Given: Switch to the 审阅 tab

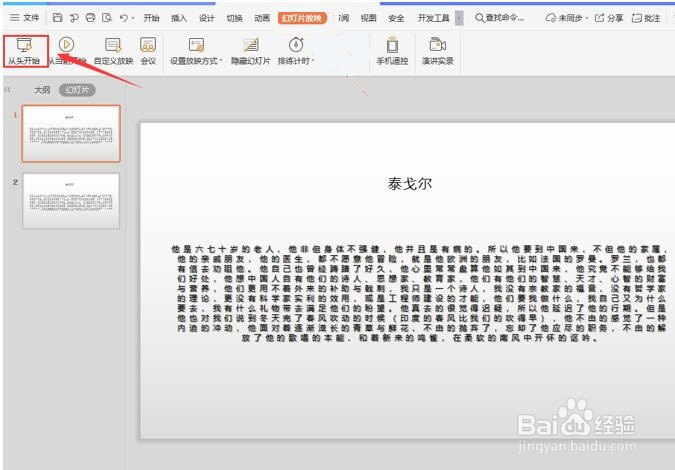Looking at the screenshot, I should tap(344, 18).
